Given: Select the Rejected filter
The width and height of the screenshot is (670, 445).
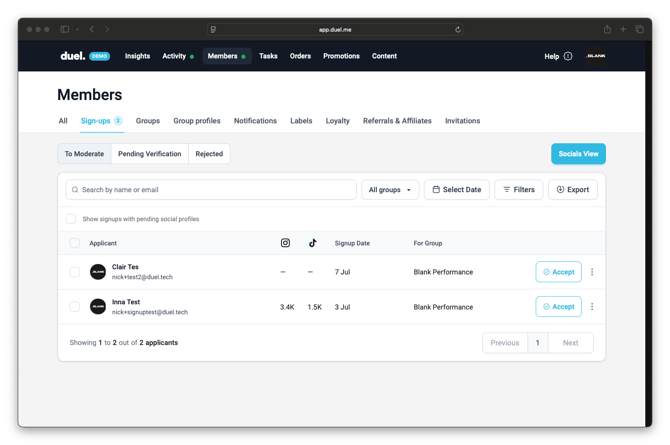Looking at the screenshot, I should tap(209, 153).
